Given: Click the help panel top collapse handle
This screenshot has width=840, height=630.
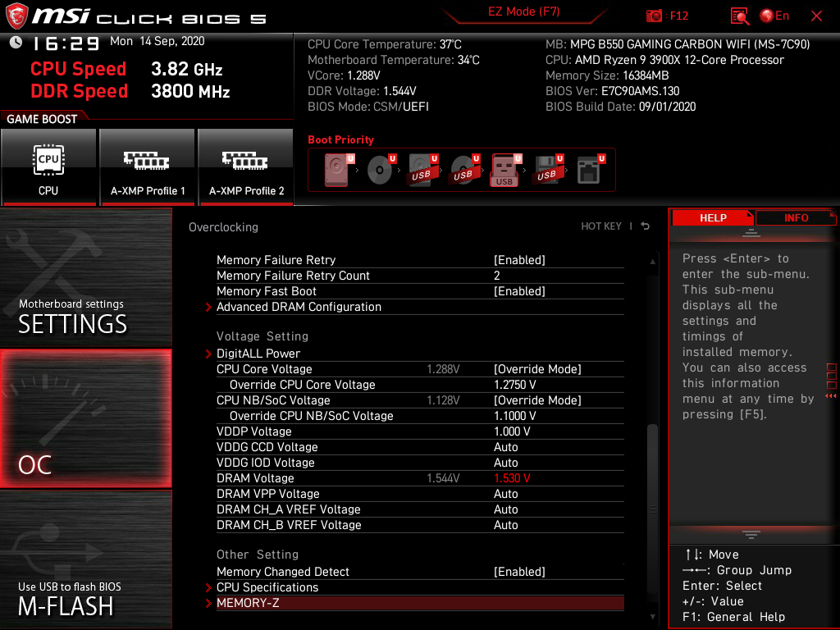Looking at the screenshot, I should [x=751, y=232].
